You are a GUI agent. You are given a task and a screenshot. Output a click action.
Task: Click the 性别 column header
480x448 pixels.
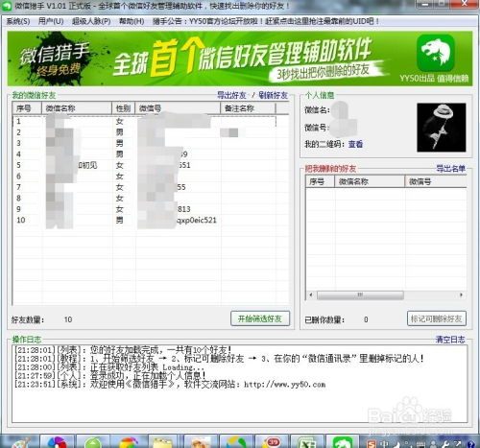point(124,108)
